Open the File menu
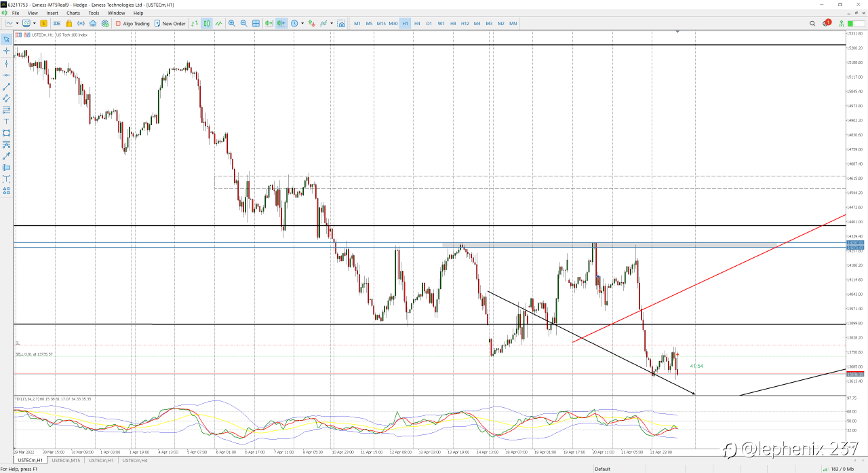Screen dimensions: 868x473 16,13
